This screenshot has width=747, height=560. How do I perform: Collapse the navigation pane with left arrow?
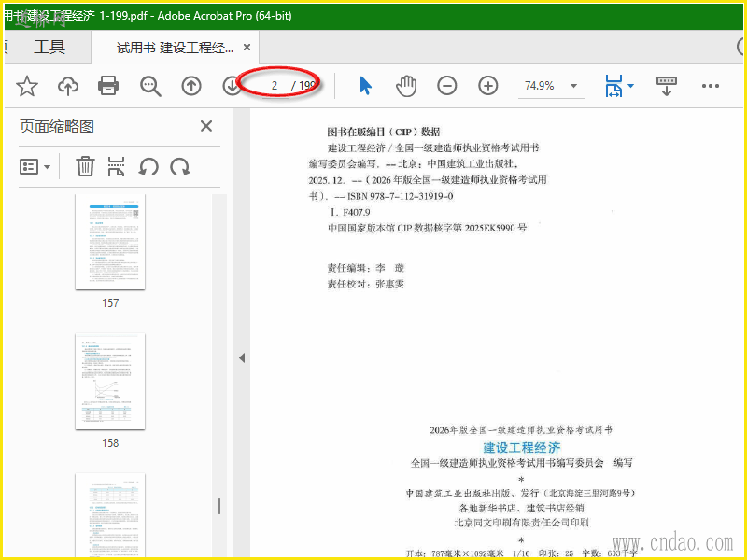[242, 358]
